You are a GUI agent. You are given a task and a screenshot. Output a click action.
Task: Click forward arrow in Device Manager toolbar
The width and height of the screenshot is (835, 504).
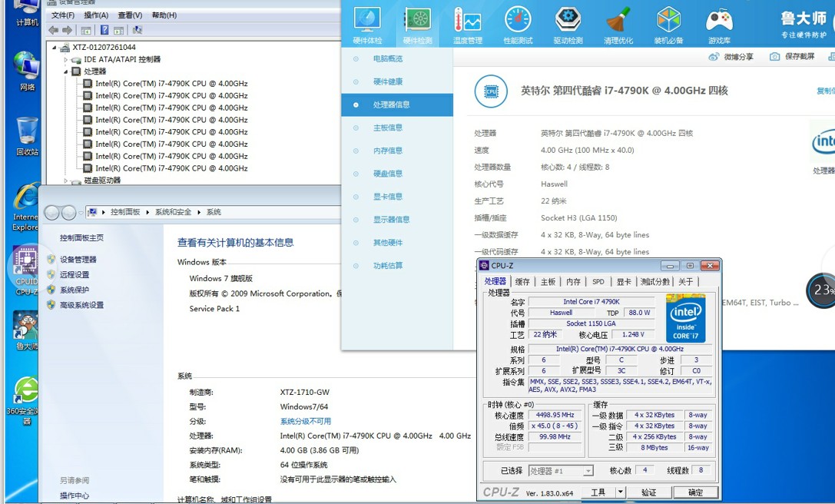[67, 31]
